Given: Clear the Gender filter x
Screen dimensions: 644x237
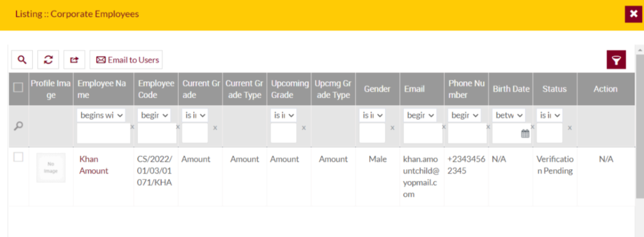Looking at the screenshot, I should [x=392, y=128].
